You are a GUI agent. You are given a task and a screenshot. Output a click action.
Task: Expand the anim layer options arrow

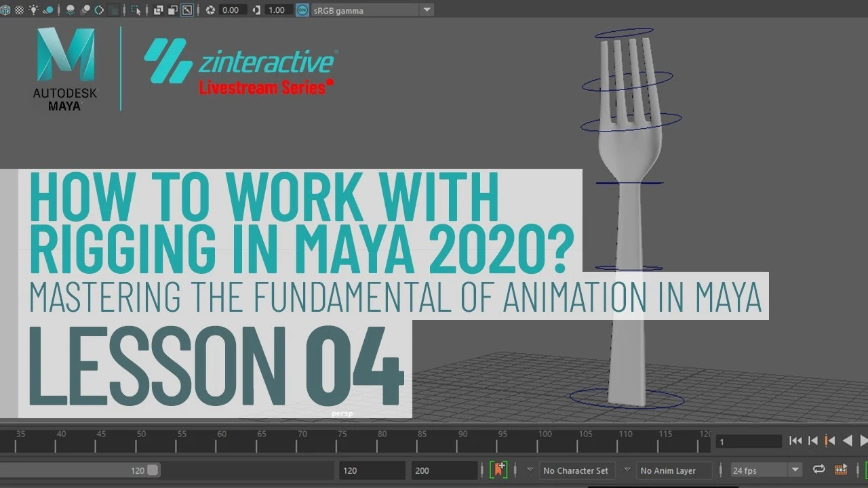(627, 469)
